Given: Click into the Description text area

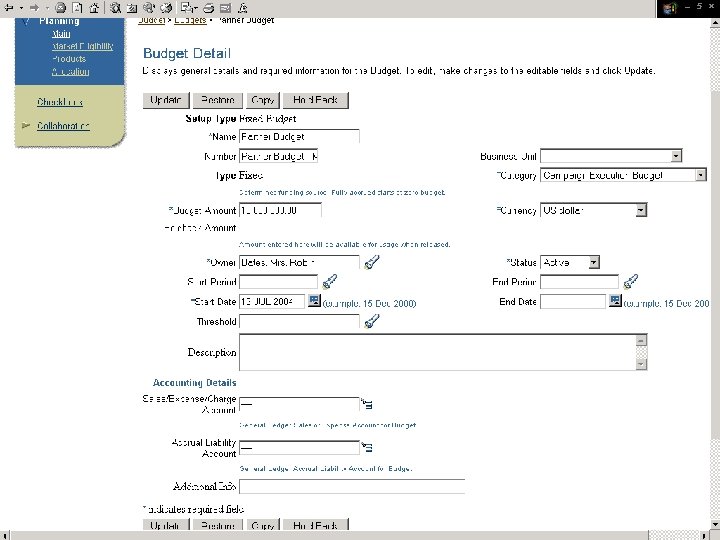Looking at the screenshot, I should pyautogui.click(x=443, y=352).
